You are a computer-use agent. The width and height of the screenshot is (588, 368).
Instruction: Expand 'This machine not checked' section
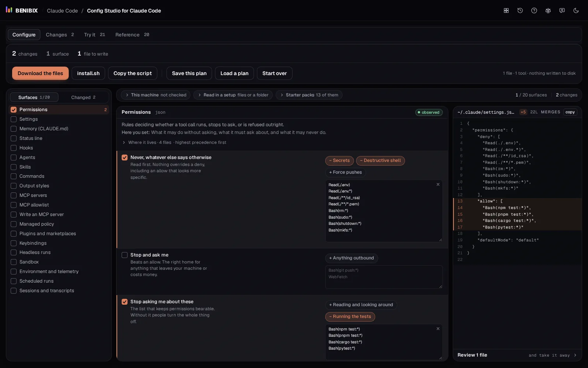click(155, 95)
